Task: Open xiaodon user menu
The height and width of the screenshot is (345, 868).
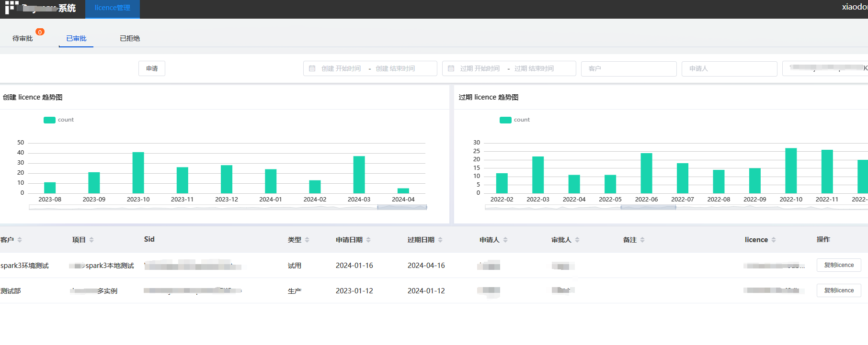Action: click(x=855, y=7)
